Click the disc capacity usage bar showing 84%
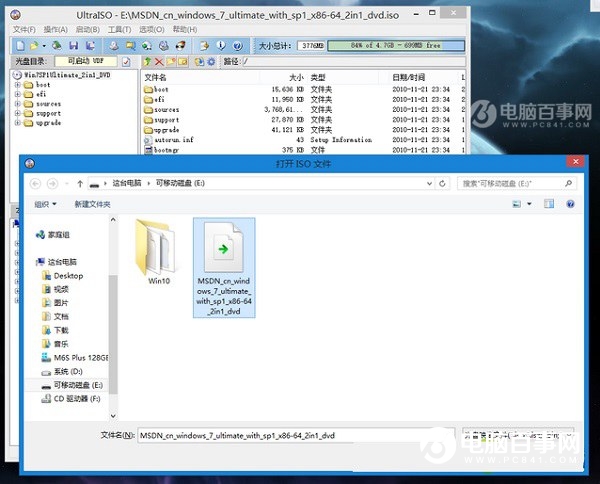 tap(396, 46)
